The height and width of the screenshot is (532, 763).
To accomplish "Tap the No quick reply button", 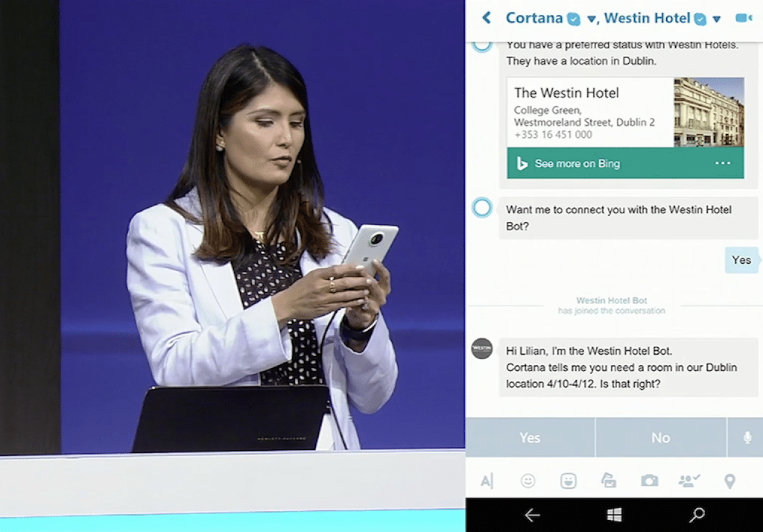I will point(661,437).
